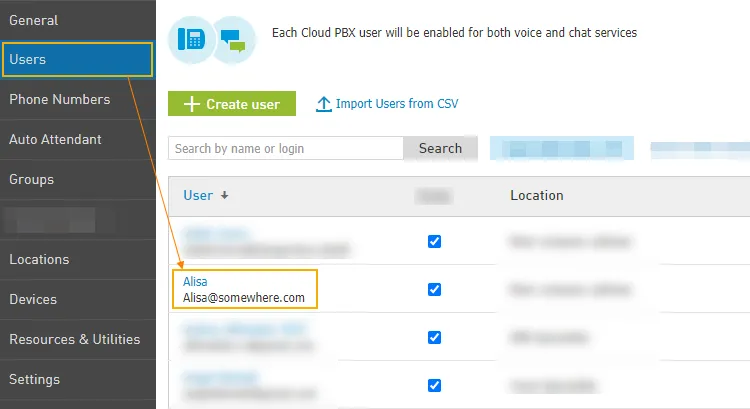Toggle checkbox in the row above Alisa
Screen dimensions: 750x409
[434, 242]
